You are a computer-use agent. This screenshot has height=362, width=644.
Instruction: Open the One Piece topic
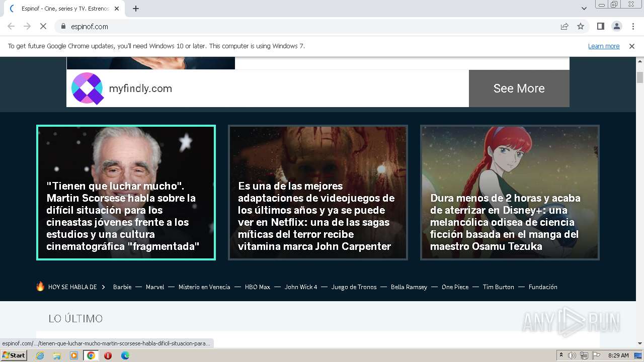point(455,287)
